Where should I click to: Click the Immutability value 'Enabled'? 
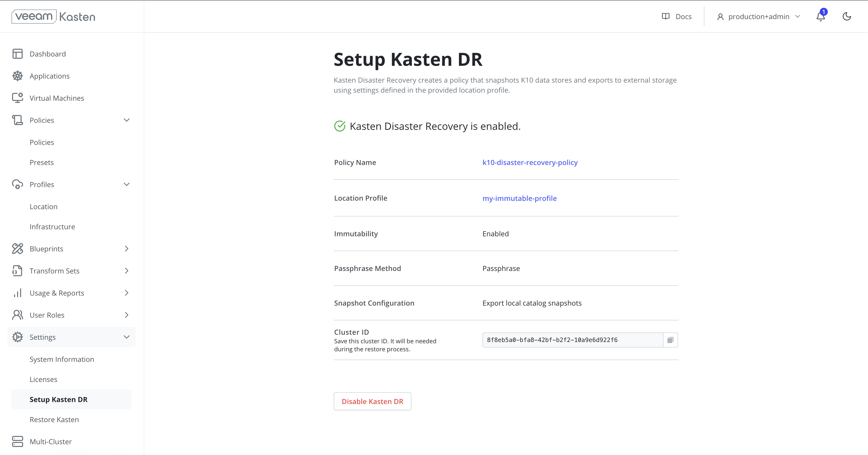496,234
